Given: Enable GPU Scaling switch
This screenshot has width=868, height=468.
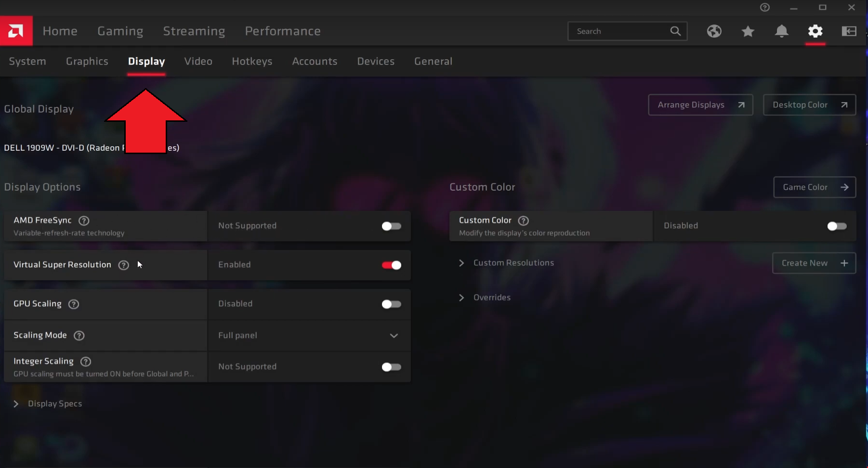Looking at the screenshot, I should point(391,304).
